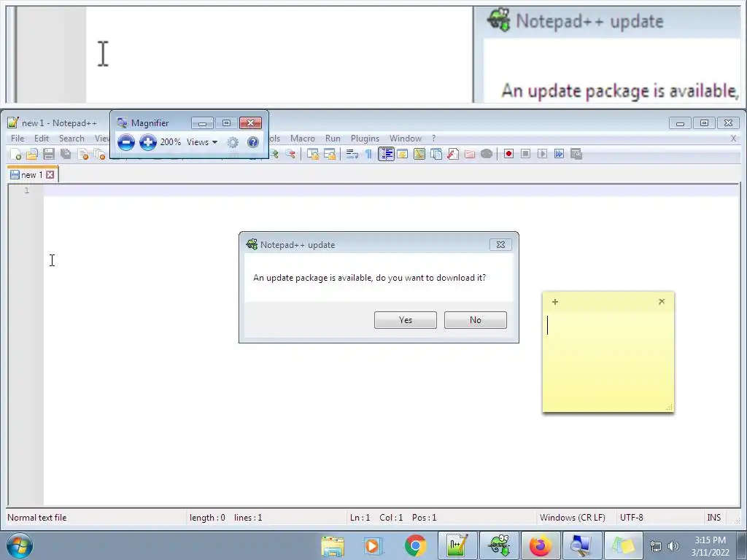Open Windows Explorer from the taskbar
The height and width of the screenshot is (560, 747).
point(333,545)
